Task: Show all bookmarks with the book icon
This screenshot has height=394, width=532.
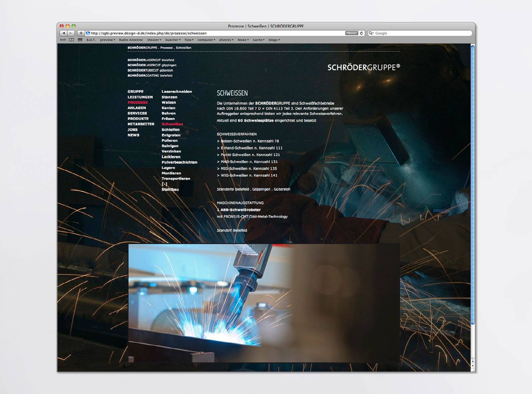Action: 71,40
